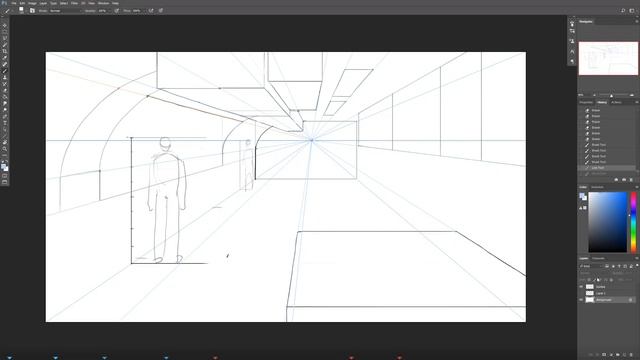This screenshot has height=360, width=640.
Task: Select the Line Tool history state
Action: pos(607,168)
